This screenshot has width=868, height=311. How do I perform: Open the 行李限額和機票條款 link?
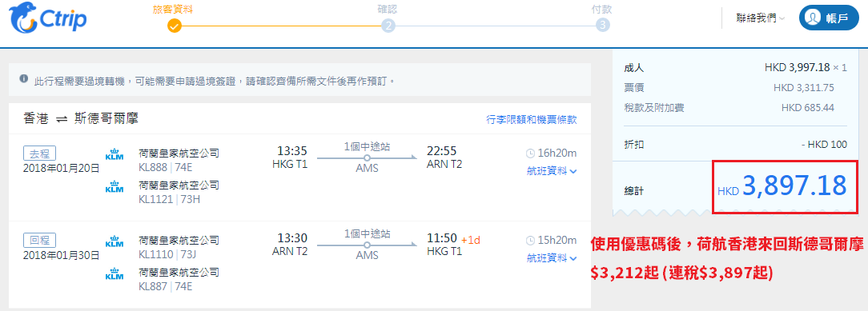[x=532, y=119]
